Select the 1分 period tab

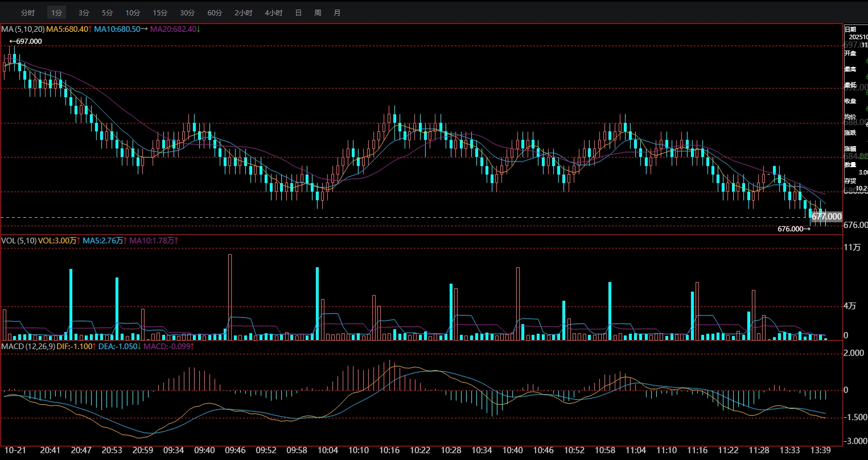pos(56,13)
